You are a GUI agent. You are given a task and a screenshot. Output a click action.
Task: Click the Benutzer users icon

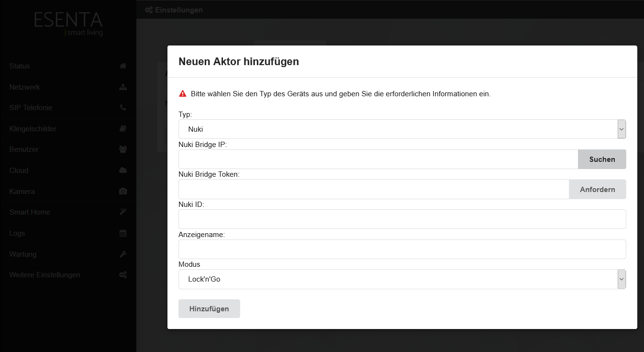coord(123,149)
